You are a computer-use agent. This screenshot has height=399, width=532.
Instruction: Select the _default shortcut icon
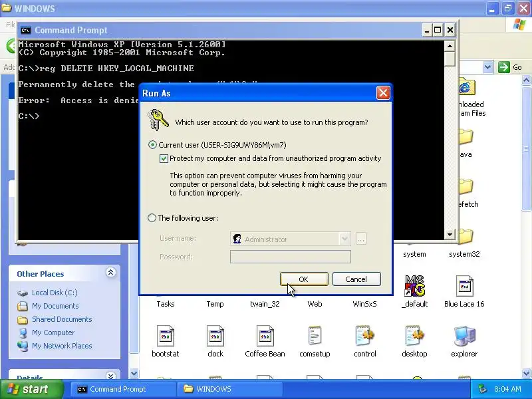(x=414, y=286)
